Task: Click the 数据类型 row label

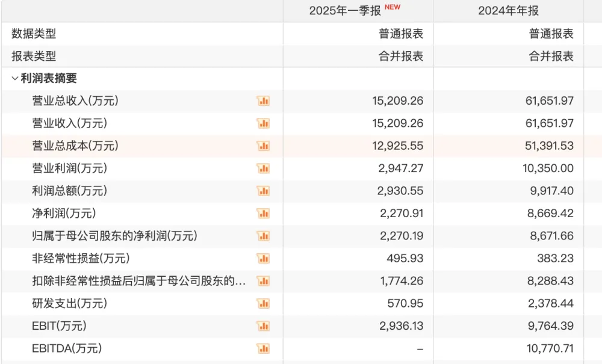Action: (x=34, y=34)
